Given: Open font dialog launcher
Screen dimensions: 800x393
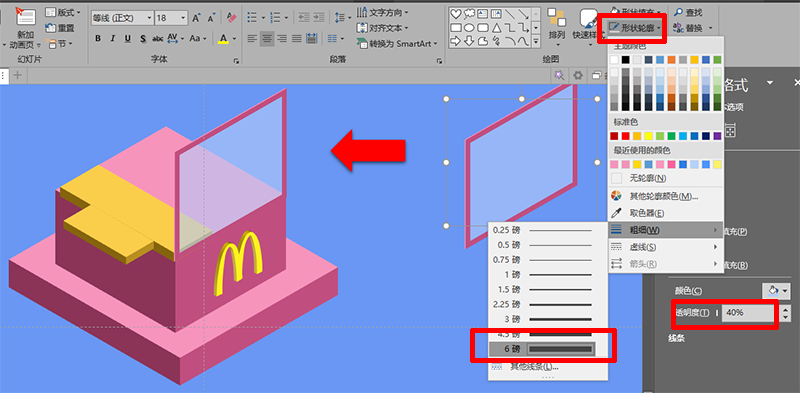Looking at the screenshot, I should (236, 61).
